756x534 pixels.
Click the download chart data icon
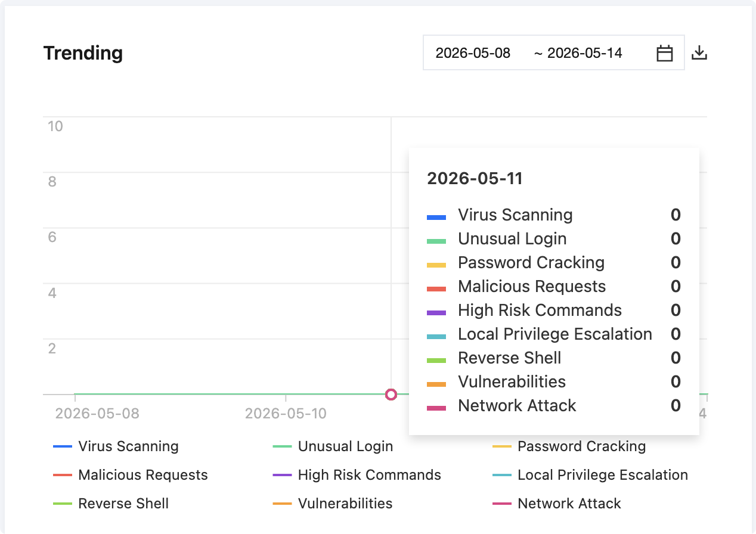pyautogui.click(x=699, y=53)
